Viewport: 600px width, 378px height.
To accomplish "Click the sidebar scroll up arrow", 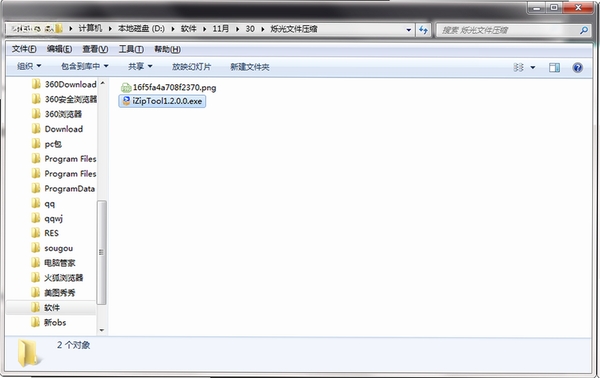I will click(x=102, y=83).
